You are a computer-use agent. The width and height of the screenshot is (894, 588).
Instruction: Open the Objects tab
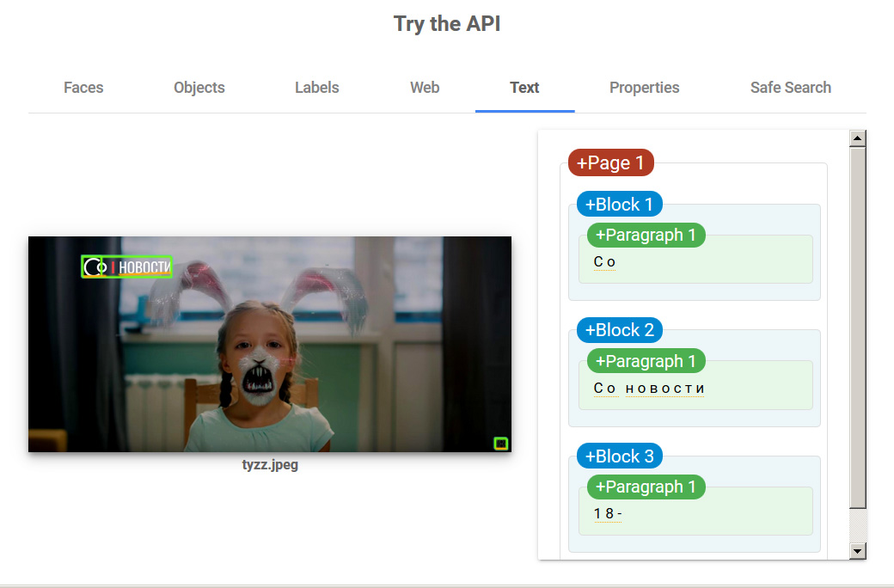(x=199, y=88)
